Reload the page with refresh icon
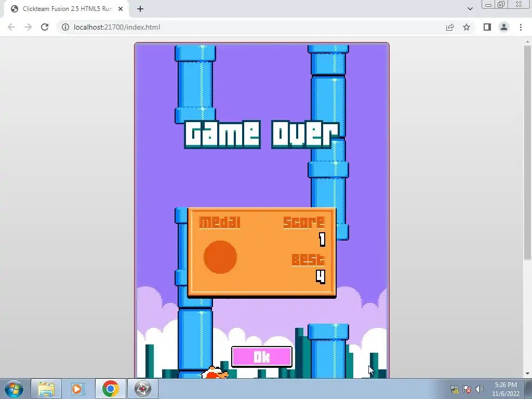Screen dimensions: 532x399 [x=45, y=27]
